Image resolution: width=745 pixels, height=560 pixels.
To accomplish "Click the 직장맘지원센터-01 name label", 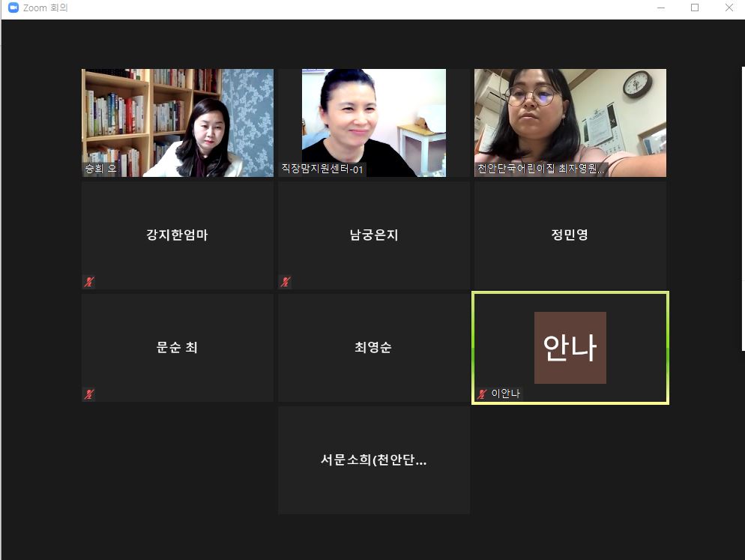I will 322,169.
